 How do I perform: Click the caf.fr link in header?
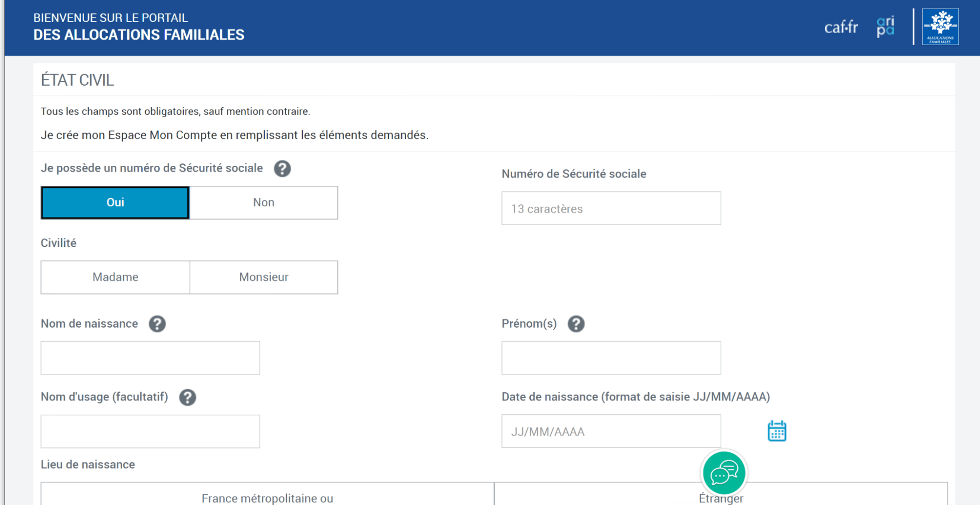coord(841,27)
